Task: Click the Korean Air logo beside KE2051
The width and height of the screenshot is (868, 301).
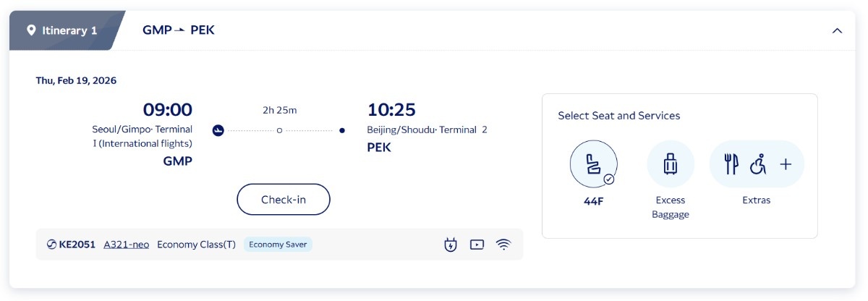Action: pos(51,245)
